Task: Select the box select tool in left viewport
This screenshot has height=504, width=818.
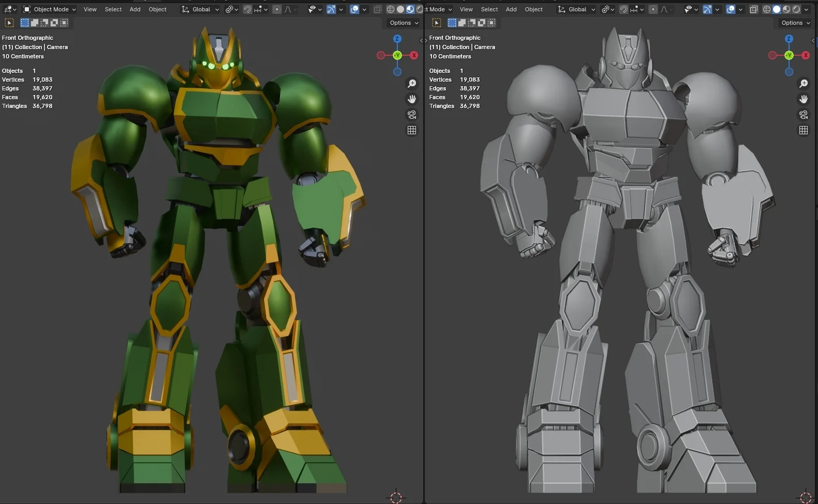Action: [x=9, y=23]
